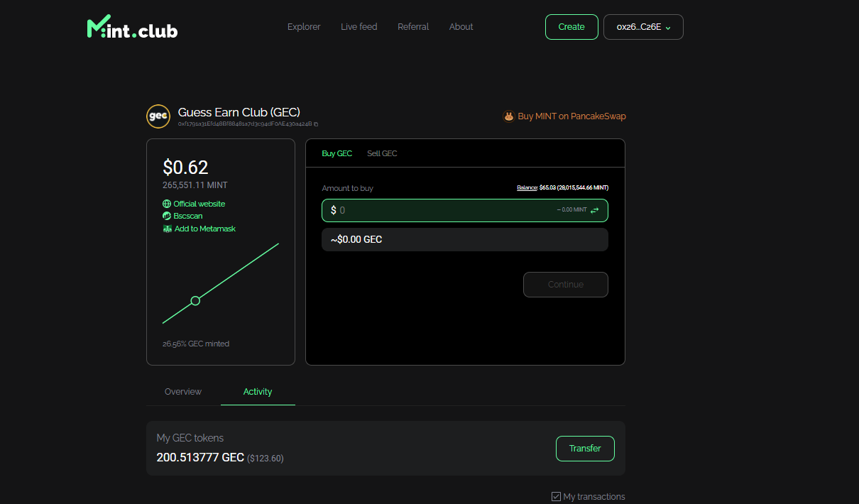859x504 pixels.
Task: Open the Live feed menu item
Action: 359,27
